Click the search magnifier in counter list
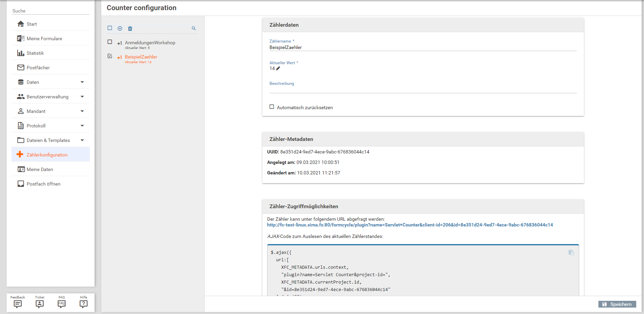Viewport: 644px width, 314px height. pyautogui.click(x=194, y=28)
